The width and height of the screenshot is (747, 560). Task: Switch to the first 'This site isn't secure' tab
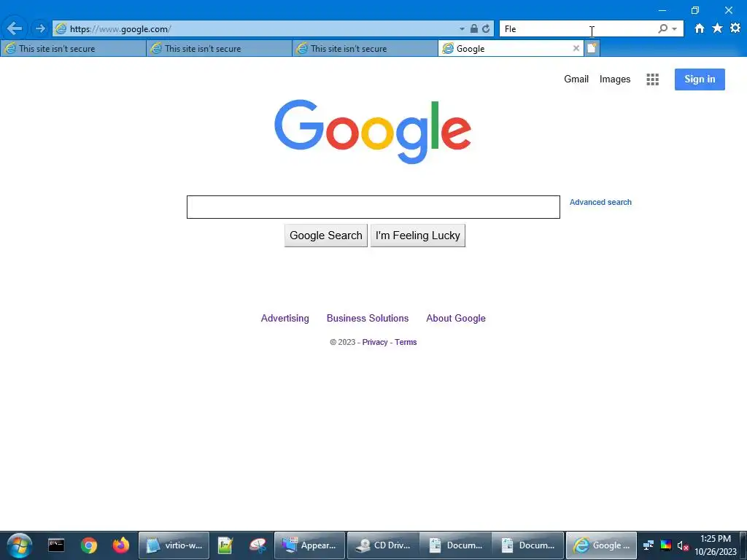(x=73, y=48)
